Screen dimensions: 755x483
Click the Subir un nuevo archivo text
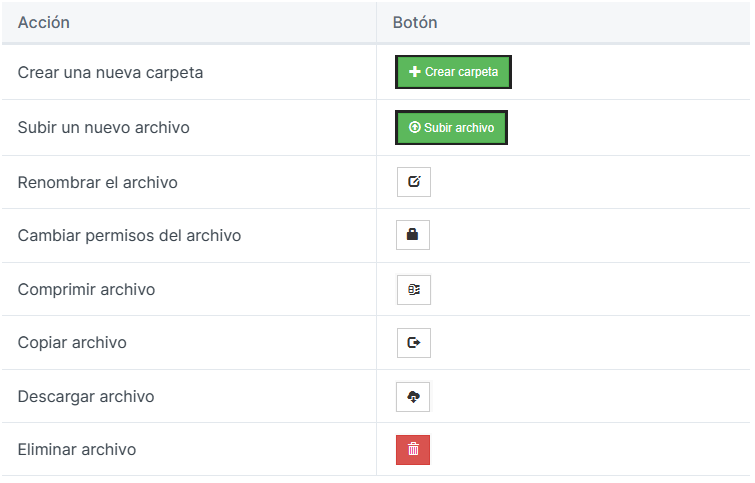(x=104, y=128)
